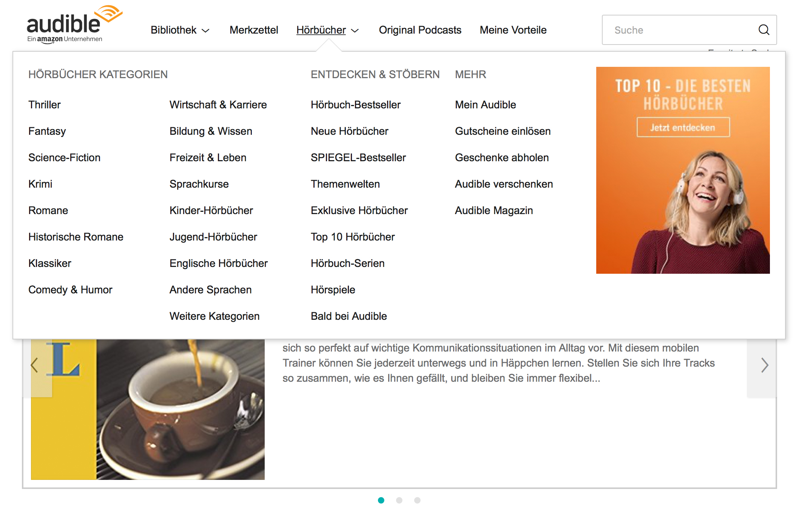Click the Jetzt entdecken button

tap(683, 128)
